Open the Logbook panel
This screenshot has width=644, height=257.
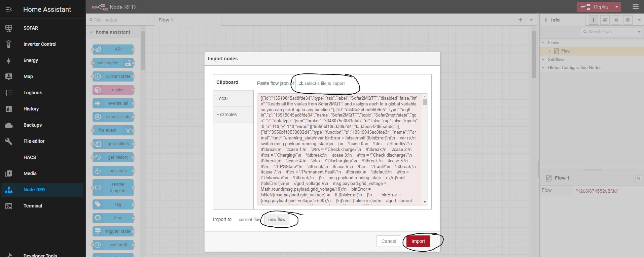coord(43,93)
